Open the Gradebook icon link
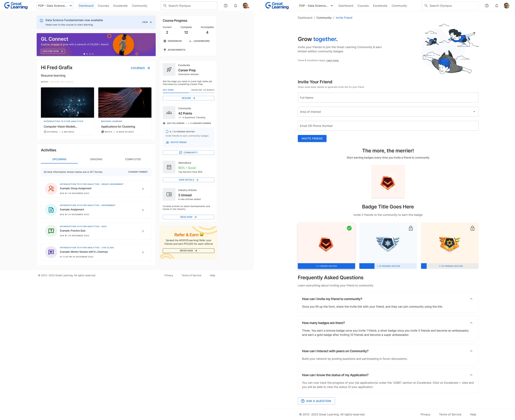Screen dimensions: 515x420 coord(165,41)
